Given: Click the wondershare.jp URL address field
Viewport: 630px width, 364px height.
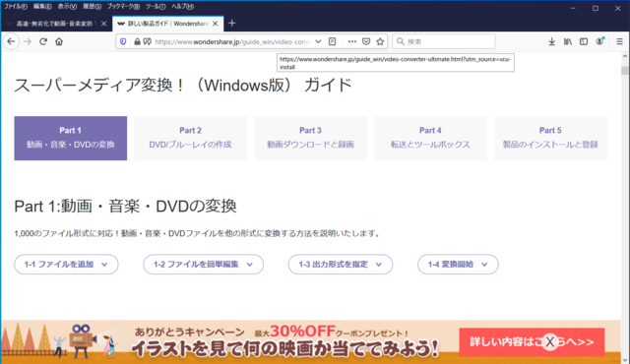Looking at the screenshot, I should pyautogui.click(x=232, y=41).
